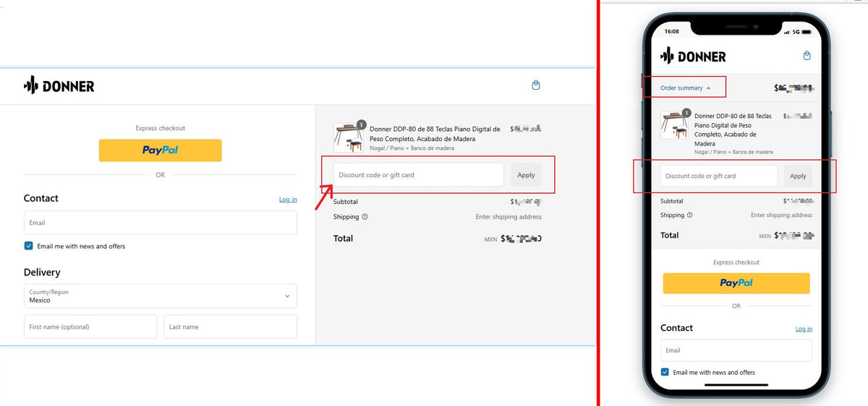The image size is (868, 406).
Task: Toggle phone 'Email me with news and offers' checkbox
Action: coord(665,372)
